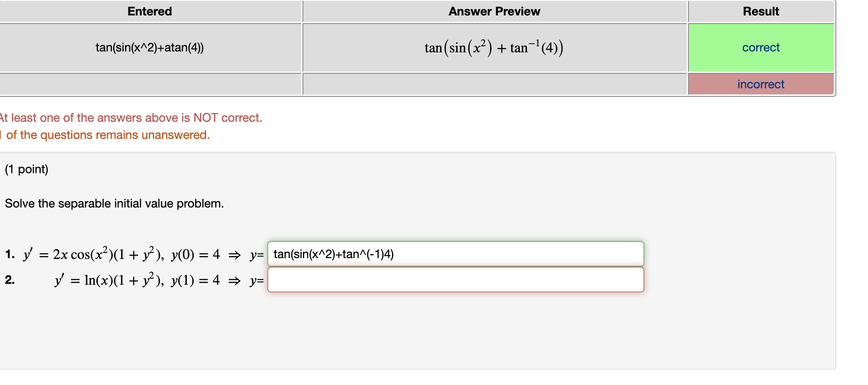This screenshot has width=868, height=385.
Task: Click the empty Answer Preview cell in row two
Action: 494,84
